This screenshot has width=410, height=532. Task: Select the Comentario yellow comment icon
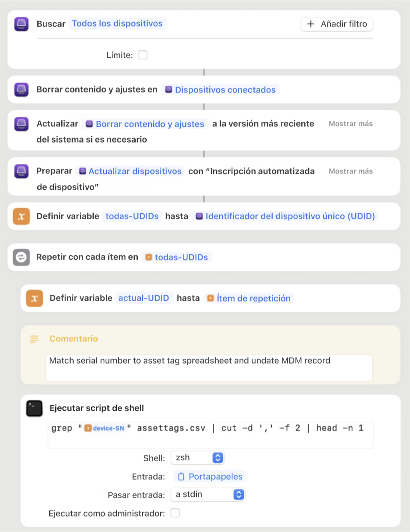[x=34, y=339]
